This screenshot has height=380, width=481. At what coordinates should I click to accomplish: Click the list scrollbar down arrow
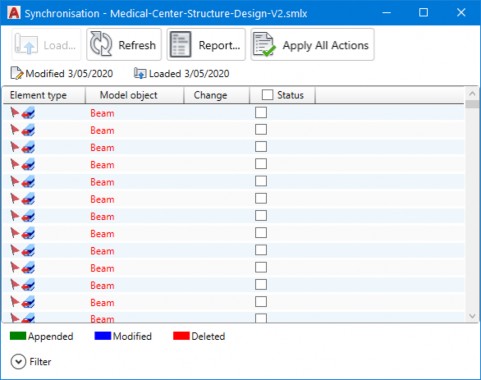[x=472, y=316]
